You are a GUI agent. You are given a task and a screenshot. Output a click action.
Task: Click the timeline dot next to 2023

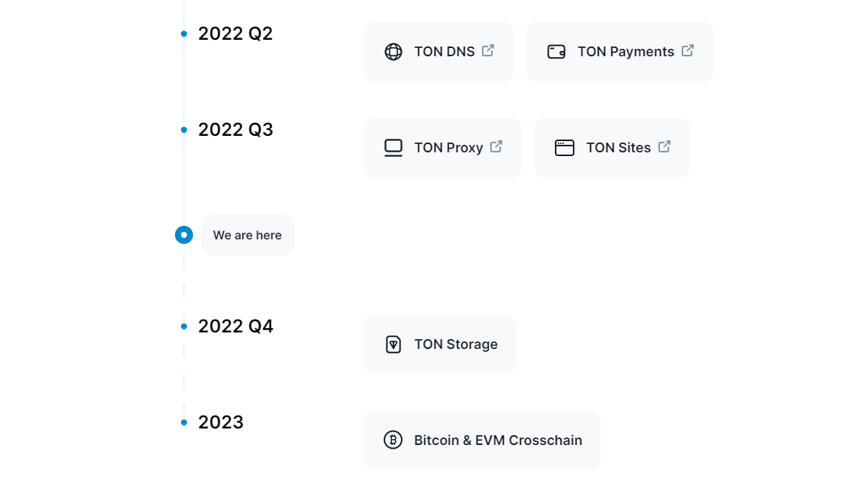point(184,422)
